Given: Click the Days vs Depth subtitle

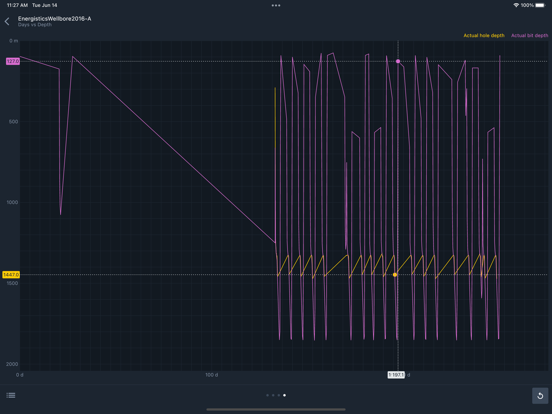Looking at the screenshot, I should 35,25.
